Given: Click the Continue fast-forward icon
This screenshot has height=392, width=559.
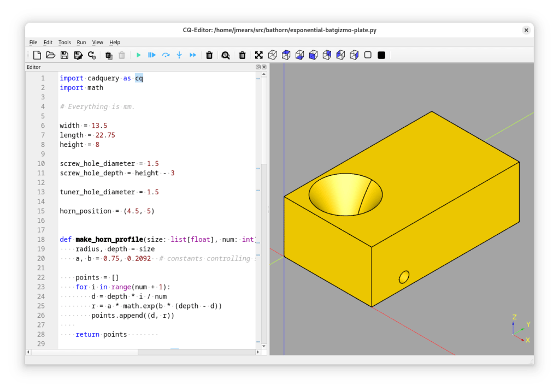Looking at the screenshot, I should pos(193,55).
